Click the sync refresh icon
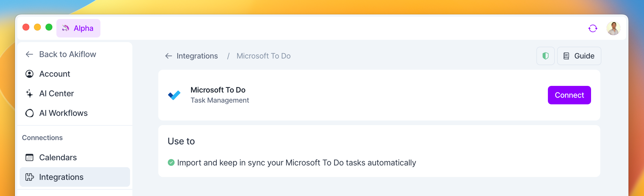Image resolution: width=644 pixels, height=196 pixels. click(x=593, y=28)
